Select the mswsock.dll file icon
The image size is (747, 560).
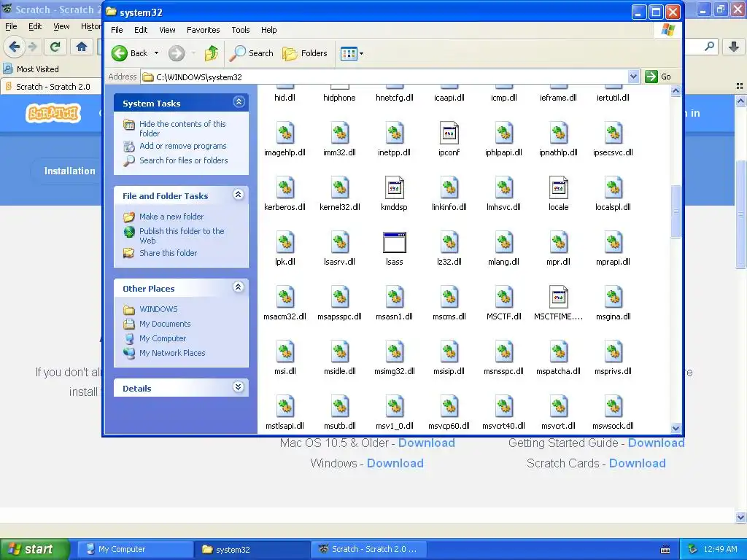[x=613, y=407]
